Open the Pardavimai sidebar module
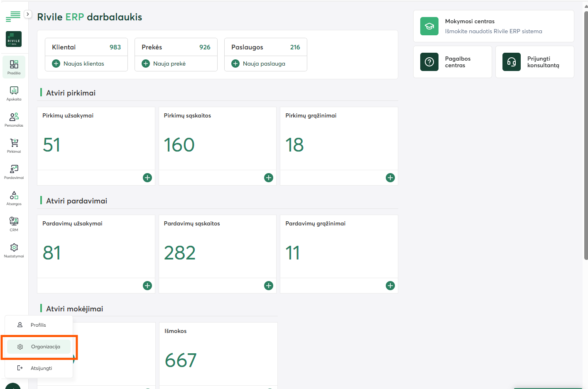 pos(14,172)
